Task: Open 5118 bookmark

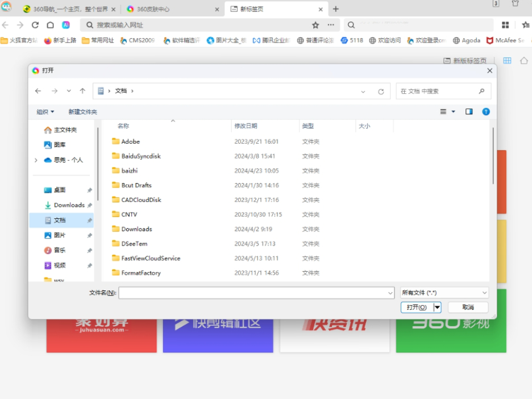Action: pos(352,40)
